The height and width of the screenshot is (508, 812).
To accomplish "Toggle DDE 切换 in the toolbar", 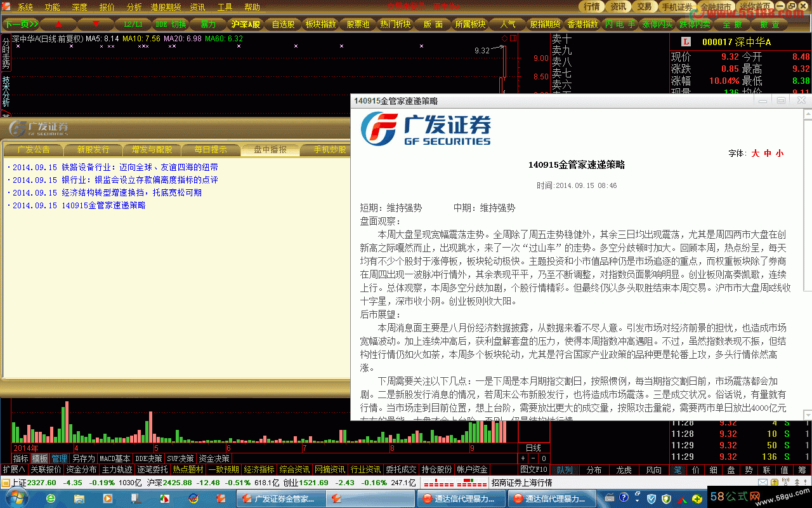I will tap(171, 24).
